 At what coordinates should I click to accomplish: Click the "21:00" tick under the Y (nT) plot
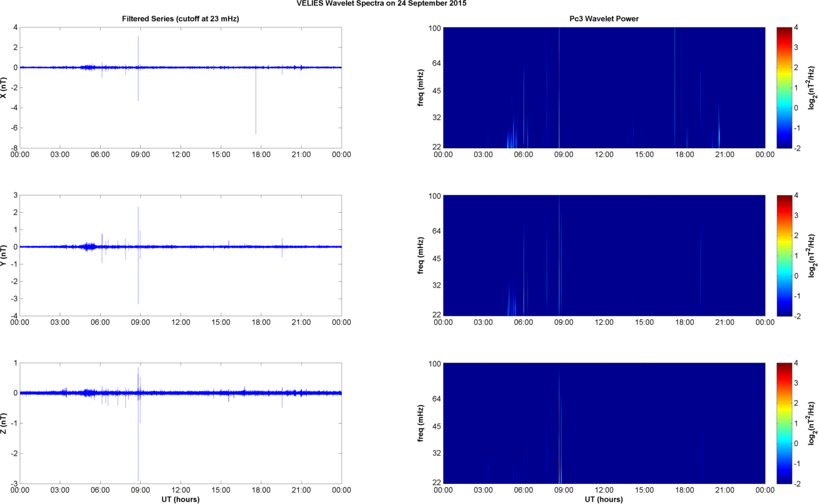tap(301, 322)
